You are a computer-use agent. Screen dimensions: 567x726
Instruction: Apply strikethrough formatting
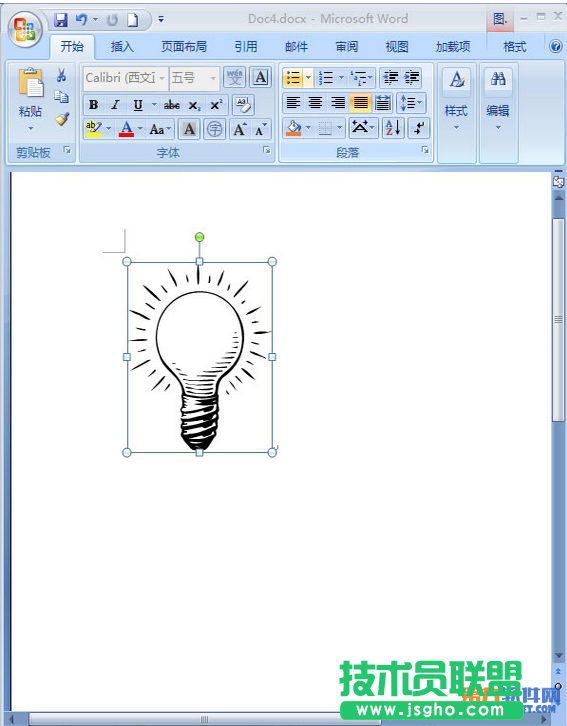pyautogui.click(x=172, y=105)
